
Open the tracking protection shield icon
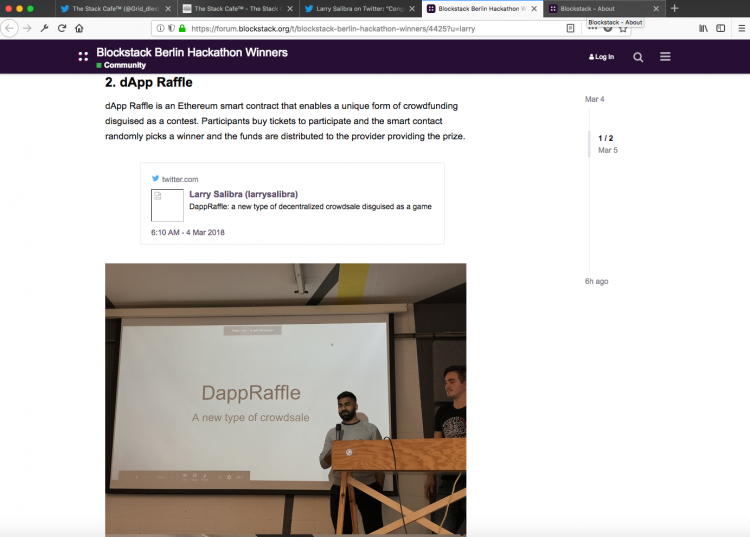click(171, 29)
